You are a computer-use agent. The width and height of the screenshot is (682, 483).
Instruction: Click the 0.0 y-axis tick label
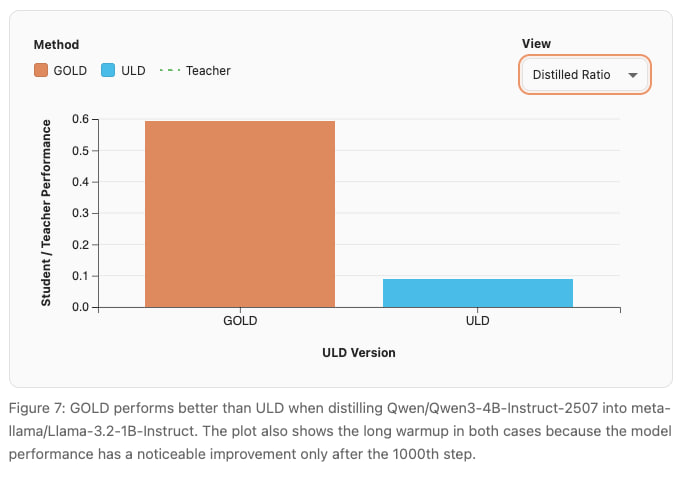(x=80, y=307)
